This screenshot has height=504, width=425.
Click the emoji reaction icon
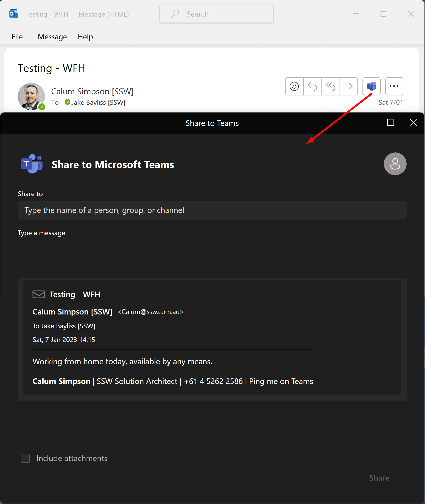[294, 86]
